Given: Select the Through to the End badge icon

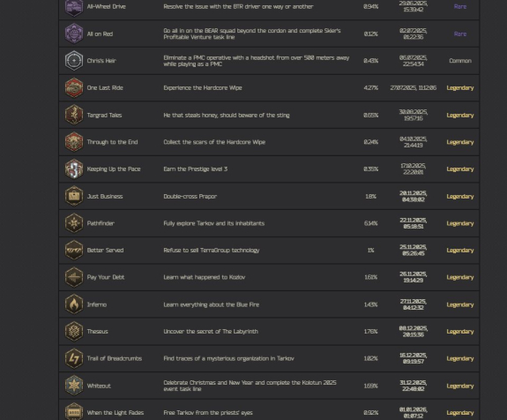Looking at the screenshot, I should click(x=74, y=142).
